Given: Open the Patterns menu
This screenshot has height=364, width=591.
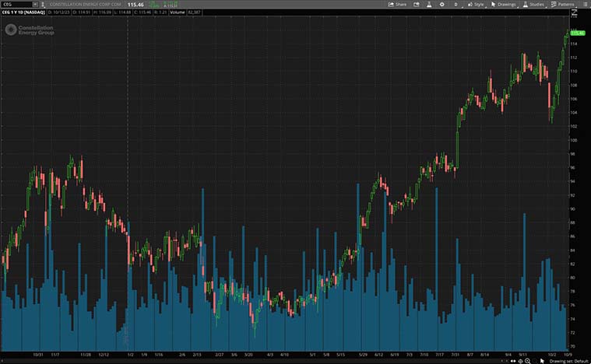Looking at the screenshot, I should pos(563,5).
